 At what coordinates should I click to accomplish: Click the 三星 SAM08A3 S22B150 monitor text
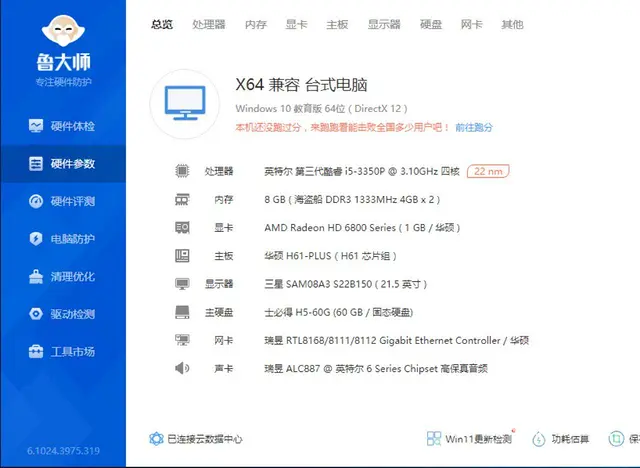click(x=345, y=284)
